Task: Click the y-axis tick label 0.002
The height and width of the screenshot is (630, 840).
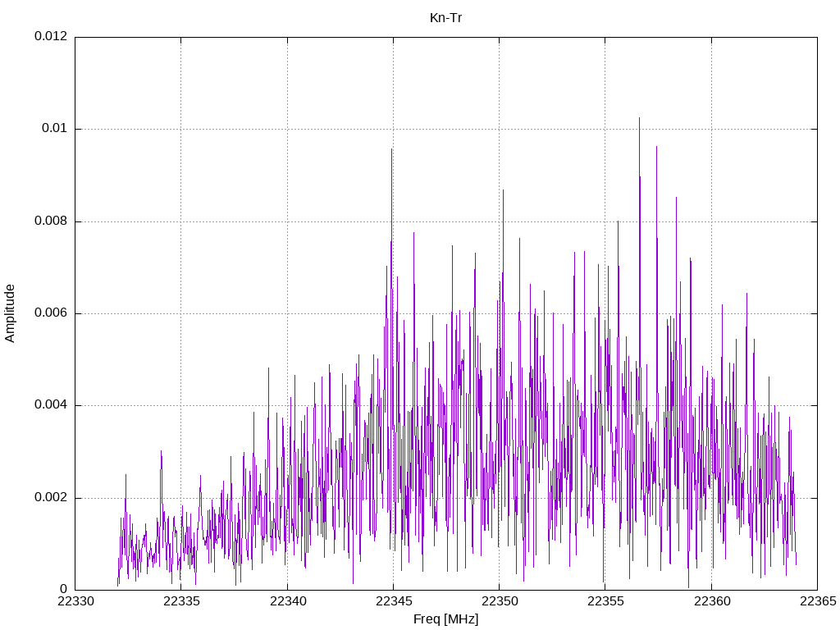Action: 51,497
